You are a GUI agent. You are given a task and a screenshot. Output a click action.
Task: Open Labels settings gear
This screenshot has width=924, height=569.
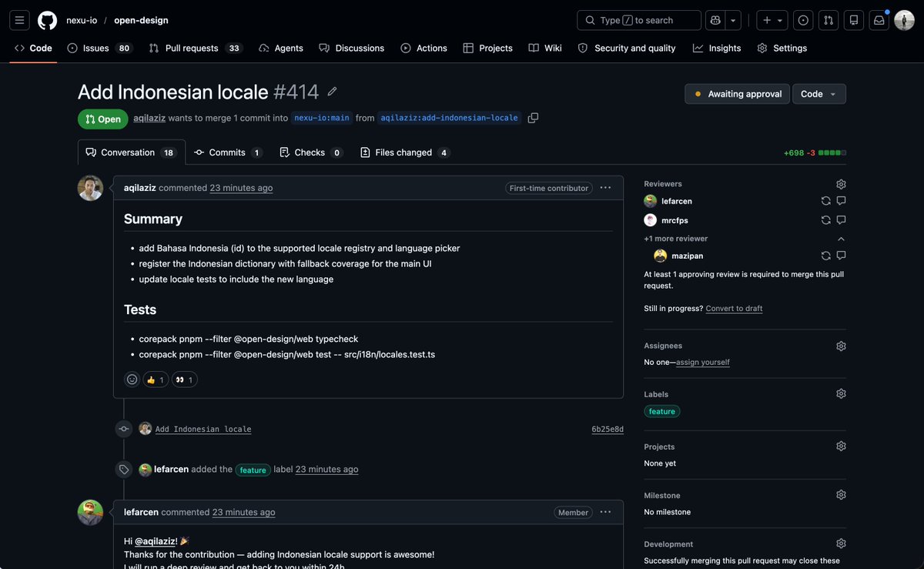(841, 393)
